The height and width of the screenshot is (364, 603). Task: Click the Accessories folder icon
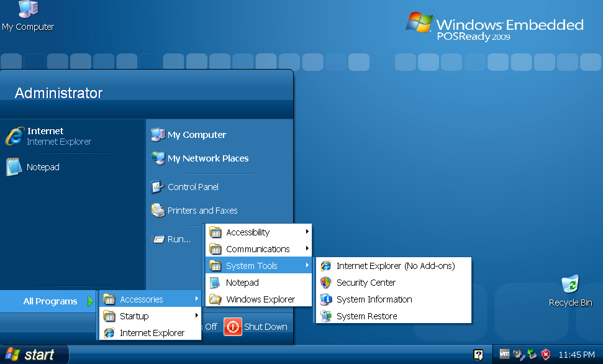point(109,299)
